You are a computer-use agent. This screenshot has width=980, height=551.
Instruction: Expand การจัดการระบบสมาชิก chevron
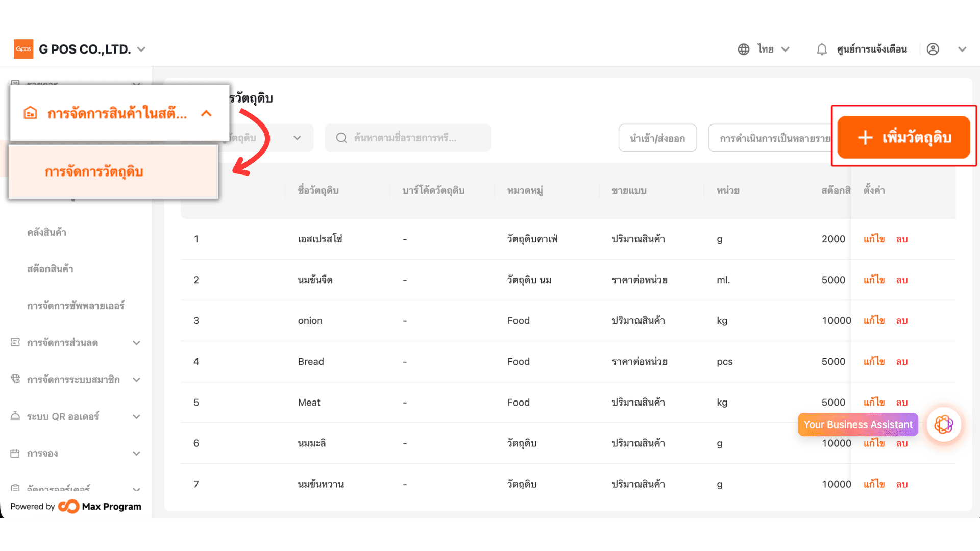pyautogui.click(x=136, y=380)
